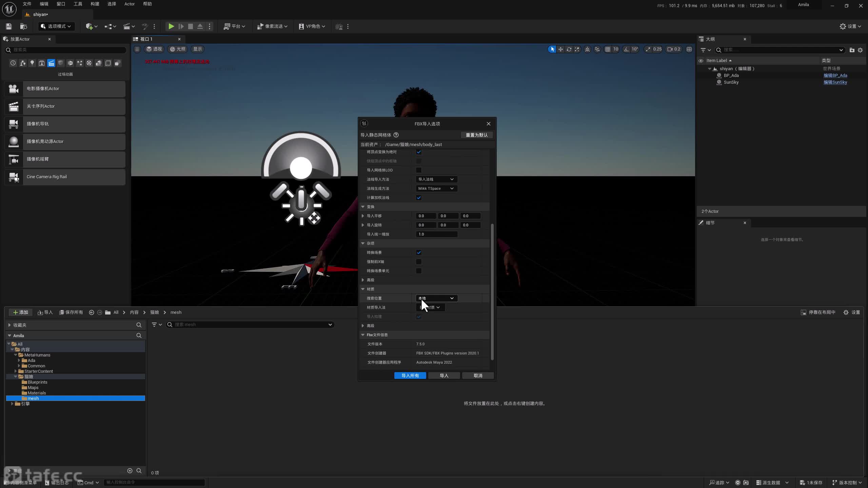The height and width of the screenshot is (488, 868).
Task: Select the Recently Placed clock category icon
Action: tap(13, 63)
